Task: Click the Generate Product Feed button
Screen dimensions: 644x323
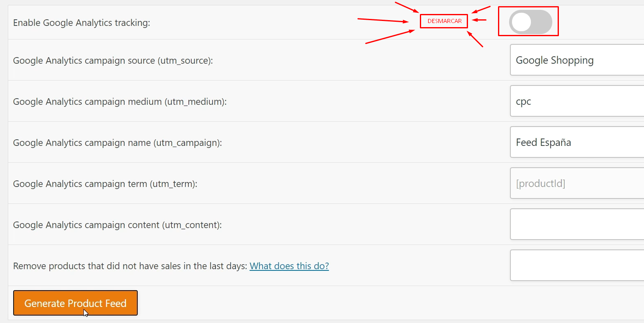Action: (75, 303)
